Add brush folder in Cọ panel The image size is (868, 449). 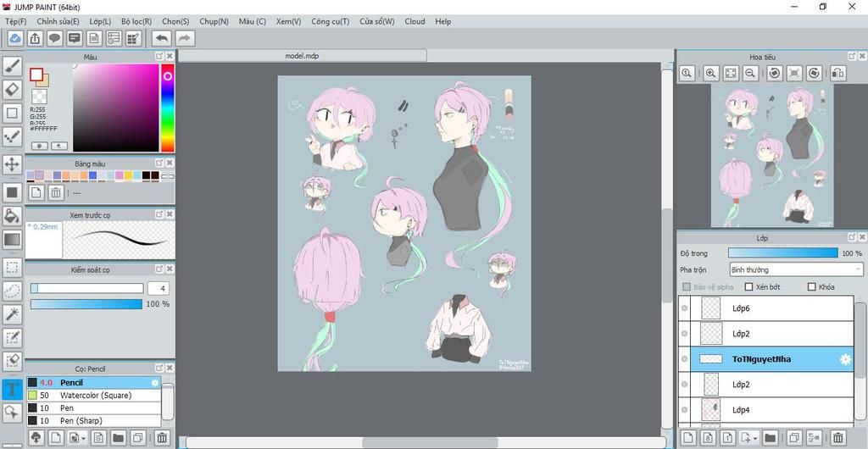pos(117,437)
